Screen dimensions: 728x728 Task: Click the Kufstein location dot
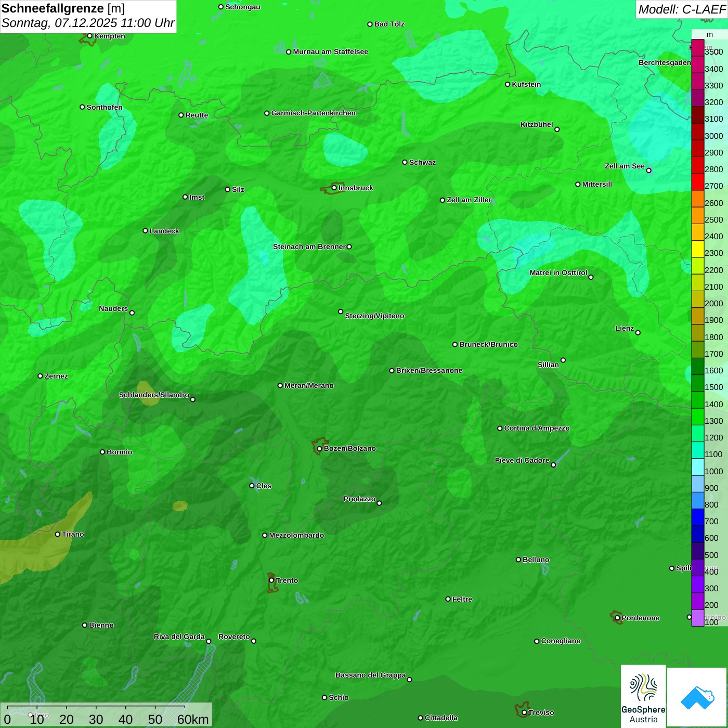pos(508,84)
